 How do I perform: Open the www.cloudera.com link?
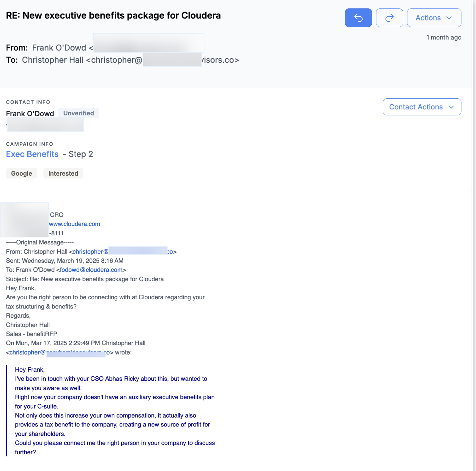(x=75, y=224)
